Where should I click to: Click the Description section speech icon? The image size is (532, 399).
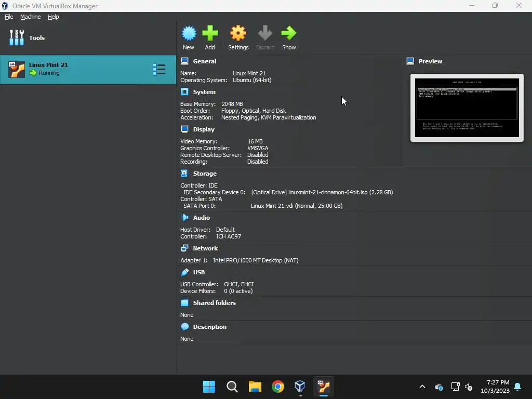coord(184,327)
